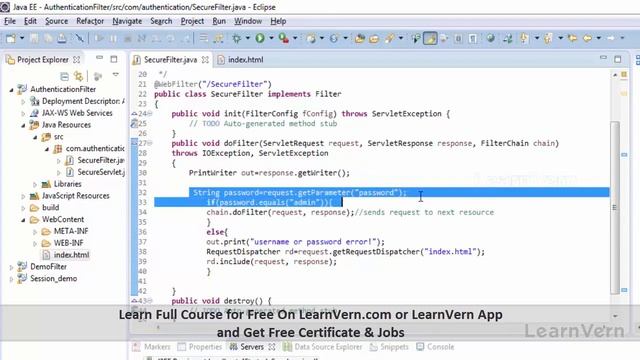Open the External Tools dropdown arrow
The image size is (640, 360).
point(295,38)
